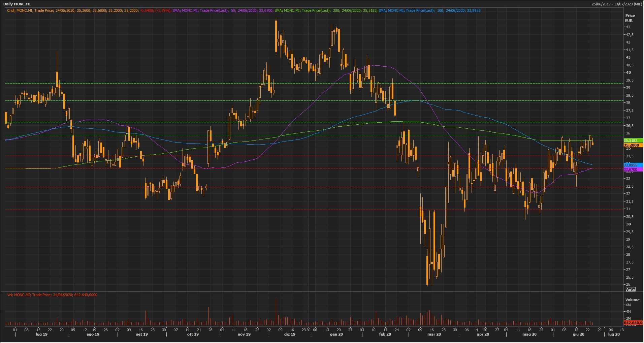
Task: Click the dic 19 month label on time axis
Action: coord(290,335)
